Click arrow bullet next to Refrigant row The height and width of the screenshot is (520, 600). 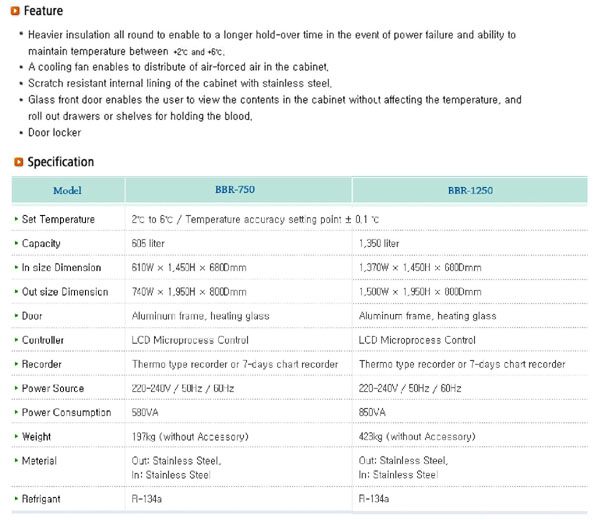coord(15,497)
